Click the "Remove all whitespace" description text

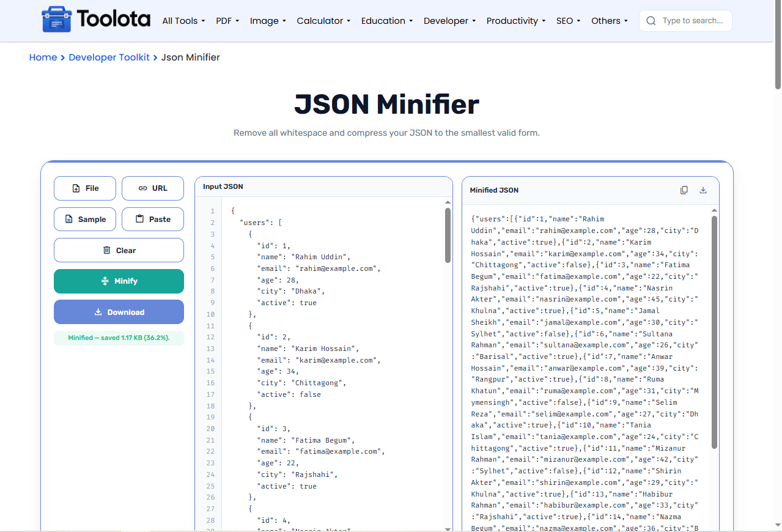pos(386,133)
